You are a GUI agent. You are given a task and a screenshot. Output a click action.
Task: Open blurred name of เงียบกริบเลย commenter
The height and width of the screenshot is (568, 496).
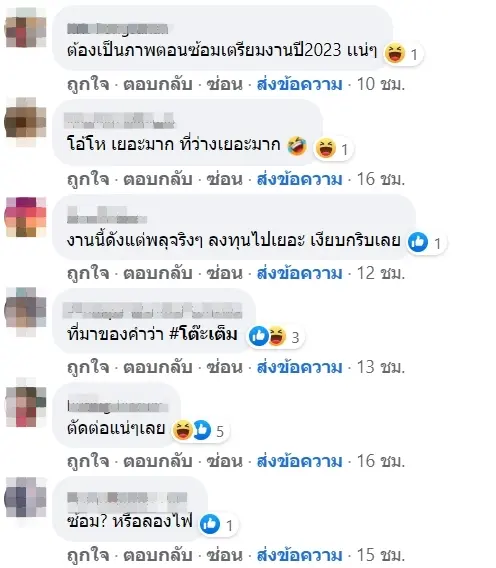pos(107,215)
